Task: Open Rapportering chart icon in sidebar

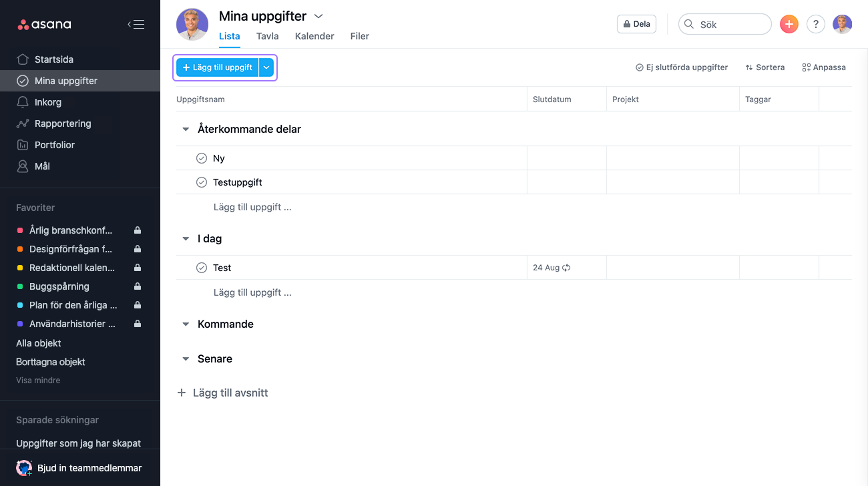Action: [x=23, y=124]
